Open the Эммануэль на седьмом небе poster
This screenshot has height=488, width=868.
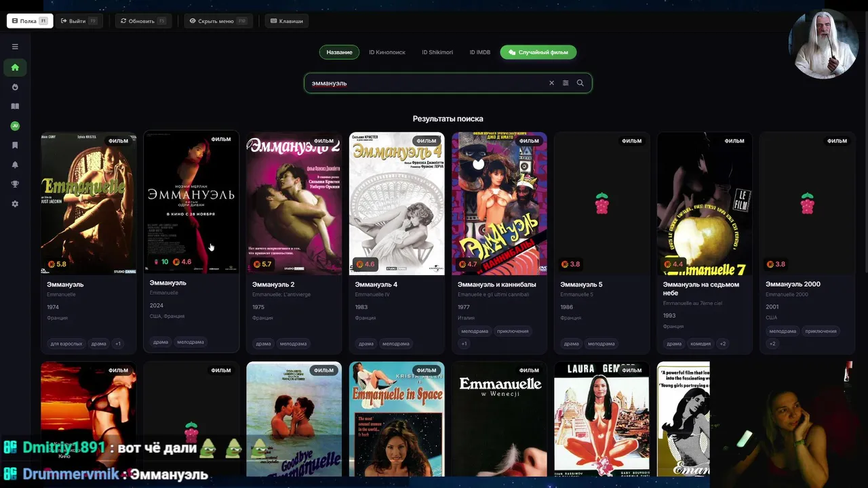tap(705, 203)
